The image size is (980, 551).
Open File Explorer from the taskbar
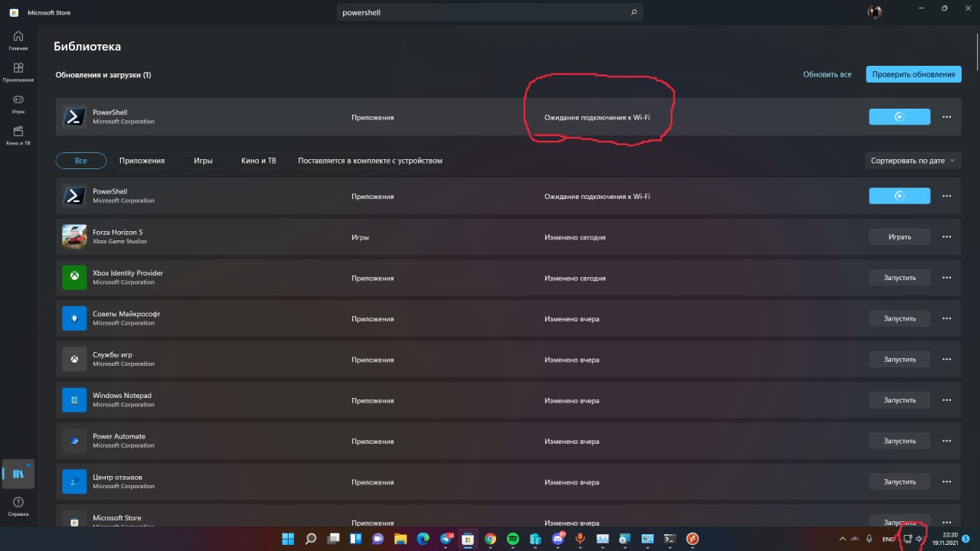pos(400,539)
